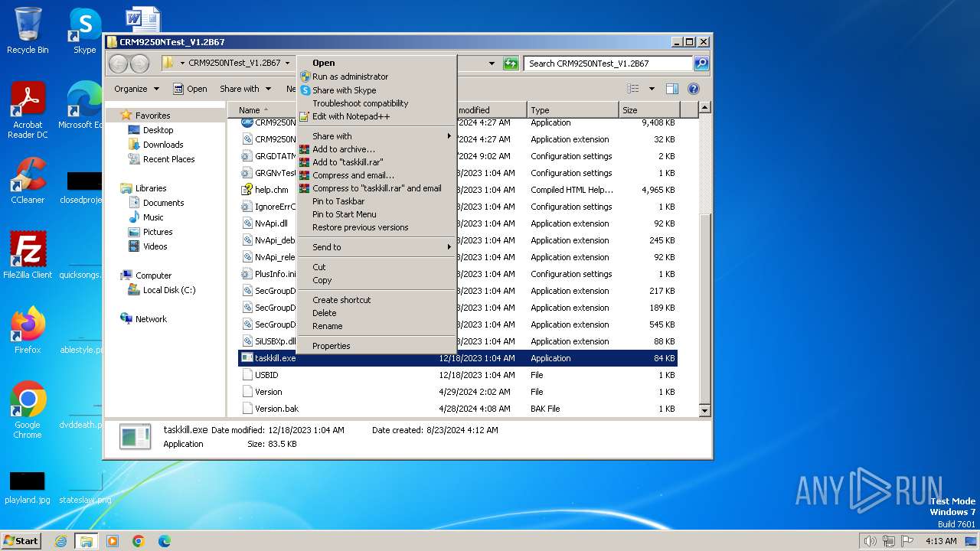The width and height of the screenshot is (980, 551).
Task: Open the address path CRM9250NTest_V1.2B67 dropdown arrow
Action: [287, 64]
